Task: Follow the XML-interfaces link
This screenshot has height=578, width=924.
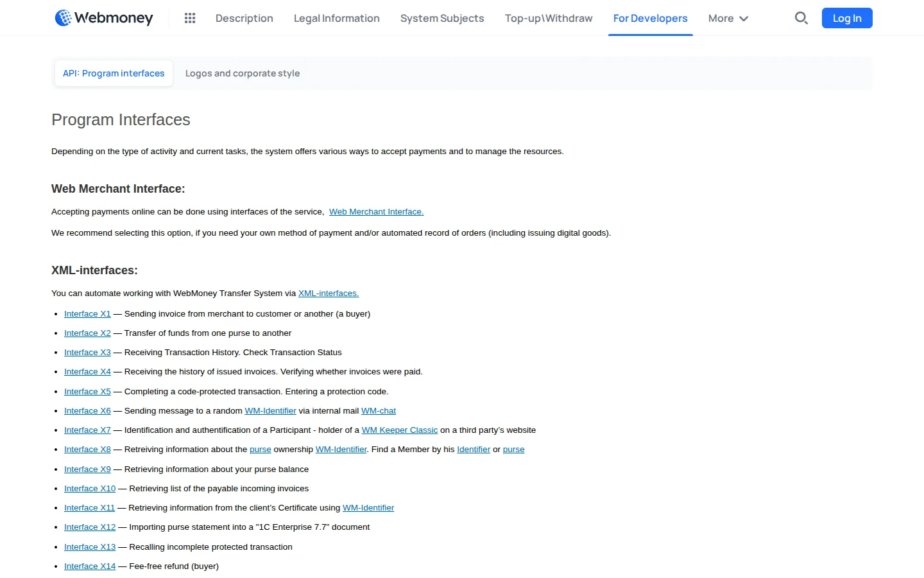Action: point(329,293)
